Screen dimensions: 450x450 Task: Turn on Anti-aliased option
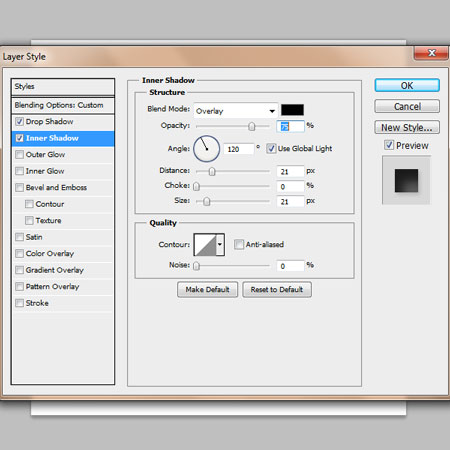(x=239, y=244)
